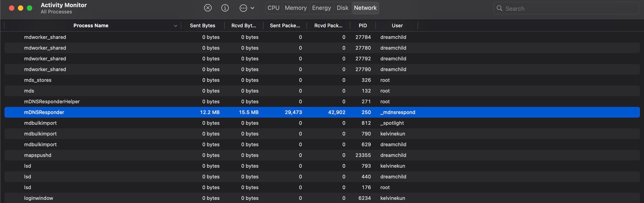Select the mapspushd process row

[38, 155]
